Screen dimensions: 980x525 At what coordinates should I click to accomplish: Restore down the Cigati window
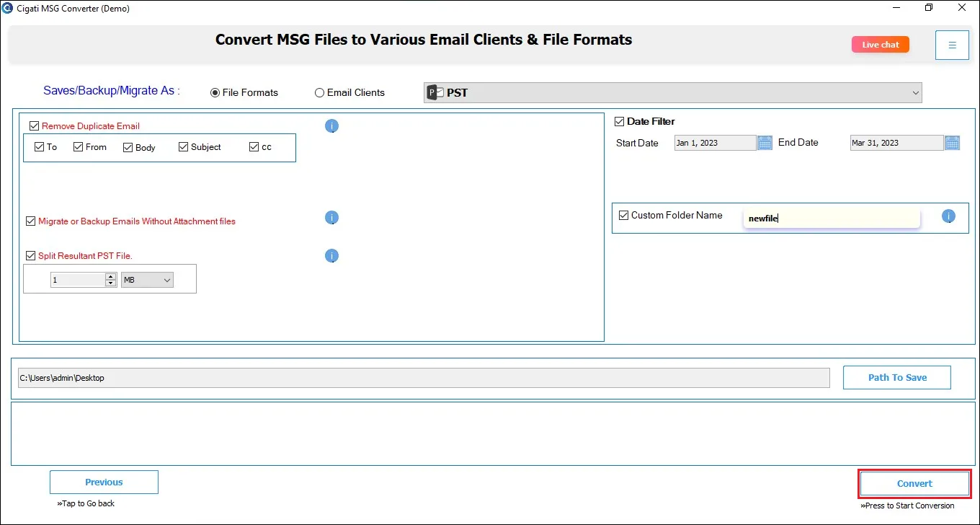click(930, 8)
